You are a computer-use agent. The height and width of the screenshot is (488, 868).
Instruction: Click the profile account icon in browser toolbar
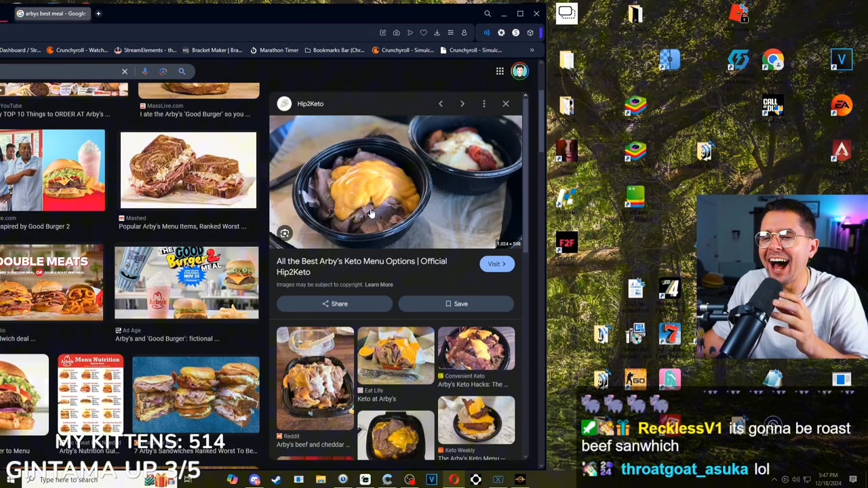[464, 33]
